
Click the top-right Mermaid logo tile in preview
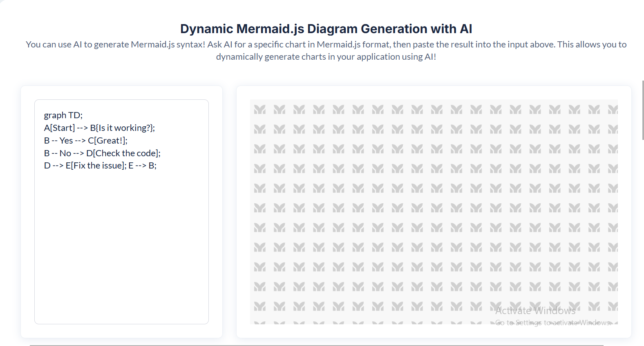point(613,110)
